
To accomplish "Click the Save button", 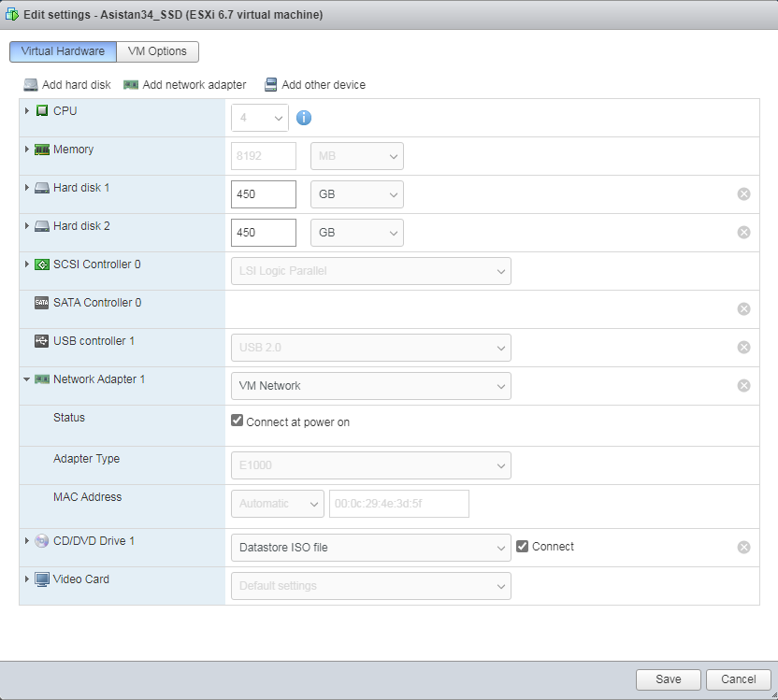I will (668, 679).
